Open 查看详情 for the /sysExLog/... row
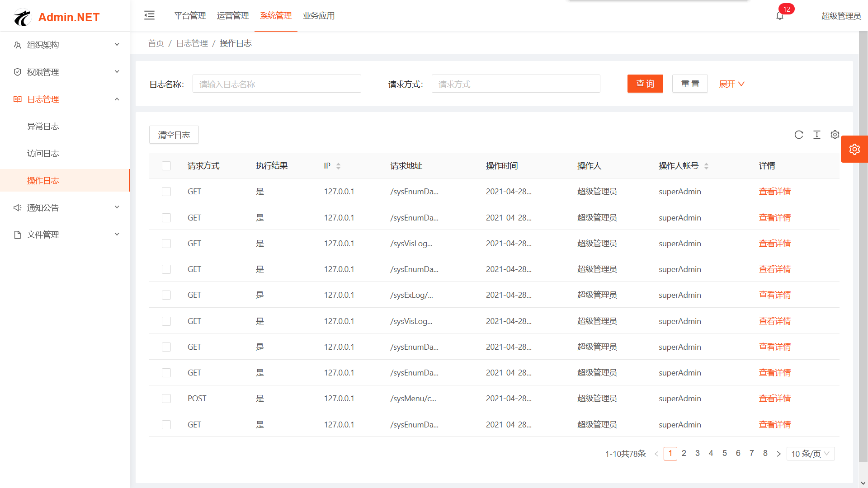The image size is (868, 488). pyautogui.click(x=775, y=295)
